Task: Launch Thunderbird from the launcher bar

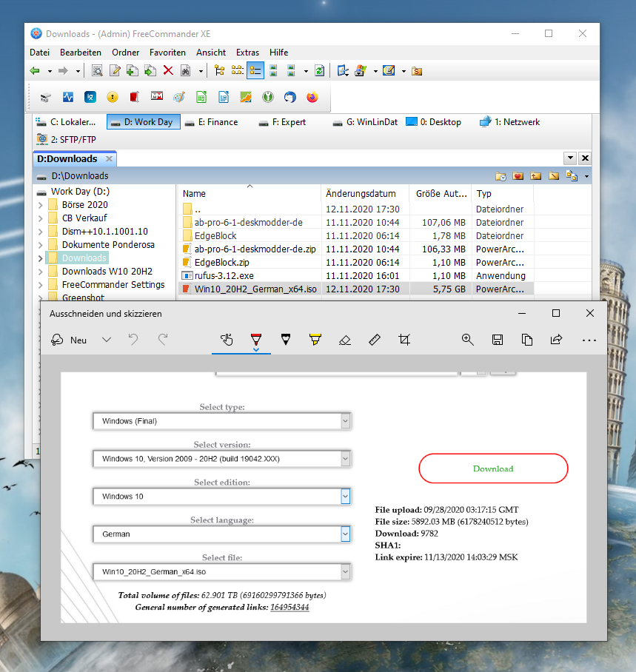Action: click(x=290, y=97)
